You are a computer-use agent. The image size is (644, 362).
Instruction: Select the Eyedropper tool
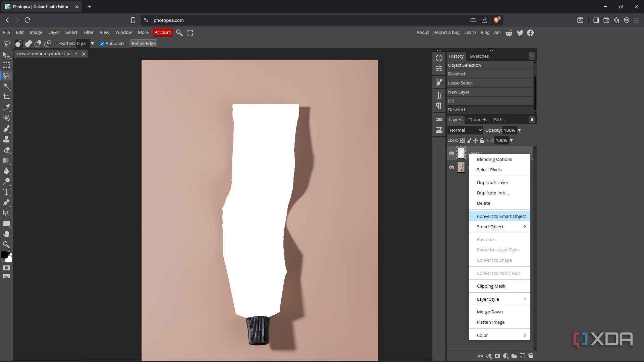(6, 108)
